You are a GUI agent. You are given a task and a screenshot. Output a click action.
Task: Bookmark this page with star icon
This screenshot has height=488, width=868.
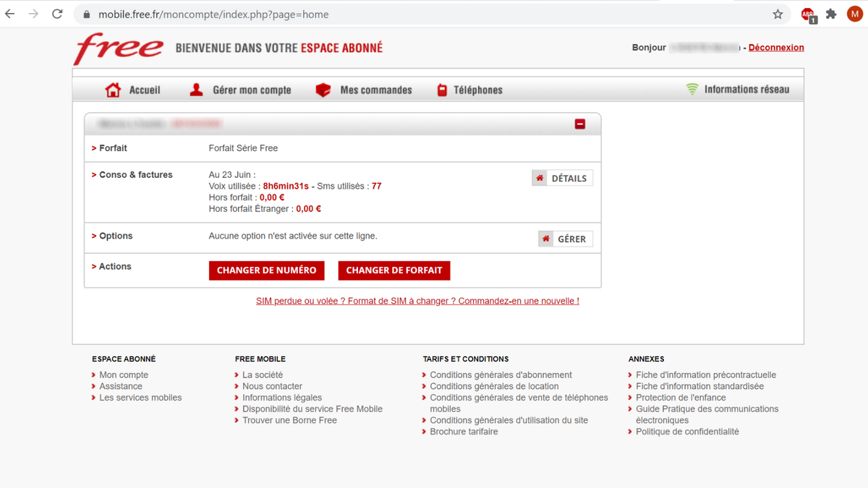[x=778, y=14]
